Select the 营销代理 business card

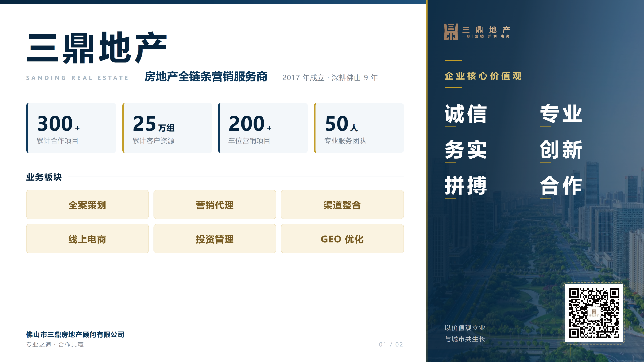point(215,204)
